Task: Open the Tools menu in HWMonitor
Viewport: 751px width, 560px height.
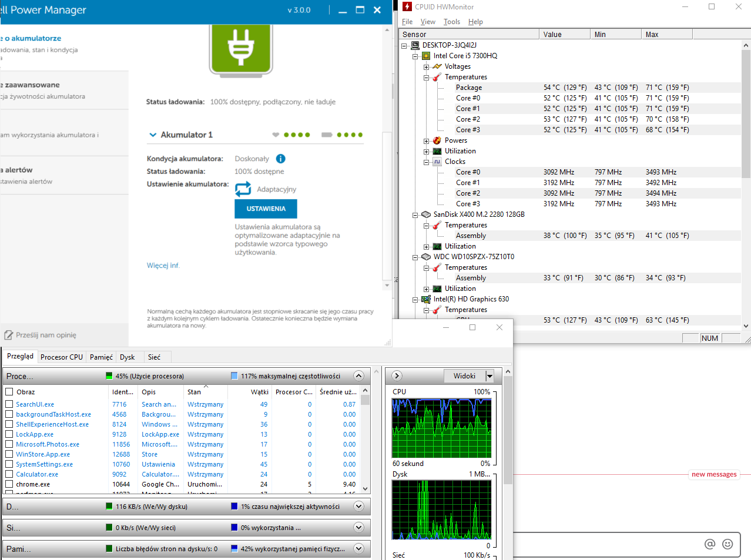Action: (451, 22)
